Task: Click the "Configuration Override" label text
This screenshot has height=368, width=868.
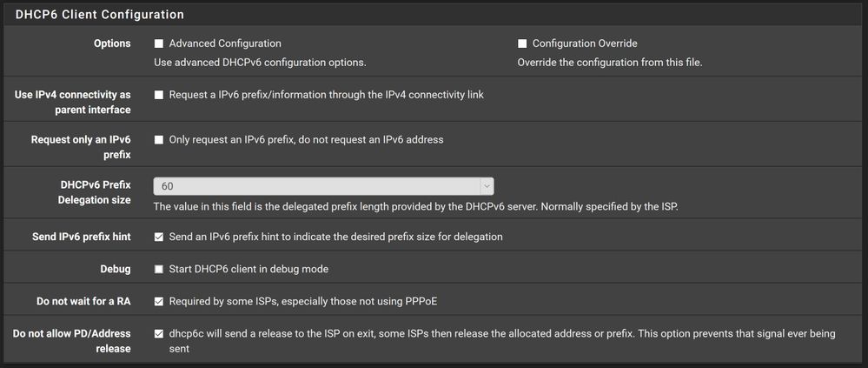Action: pyautogui.click(x=585, y=43)
